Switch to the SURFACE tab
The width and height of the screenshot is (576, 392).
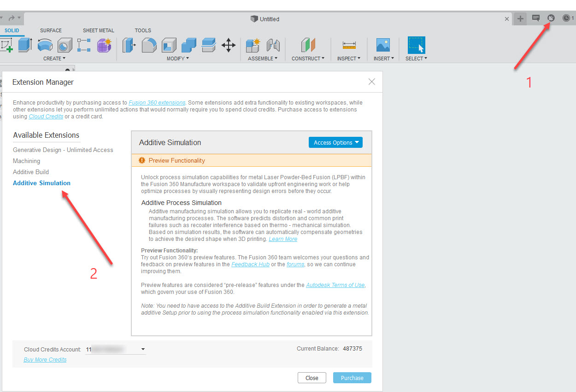click(x=51, y=30)
